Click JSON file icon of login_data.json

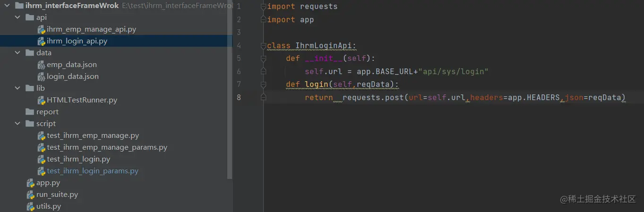42,76
